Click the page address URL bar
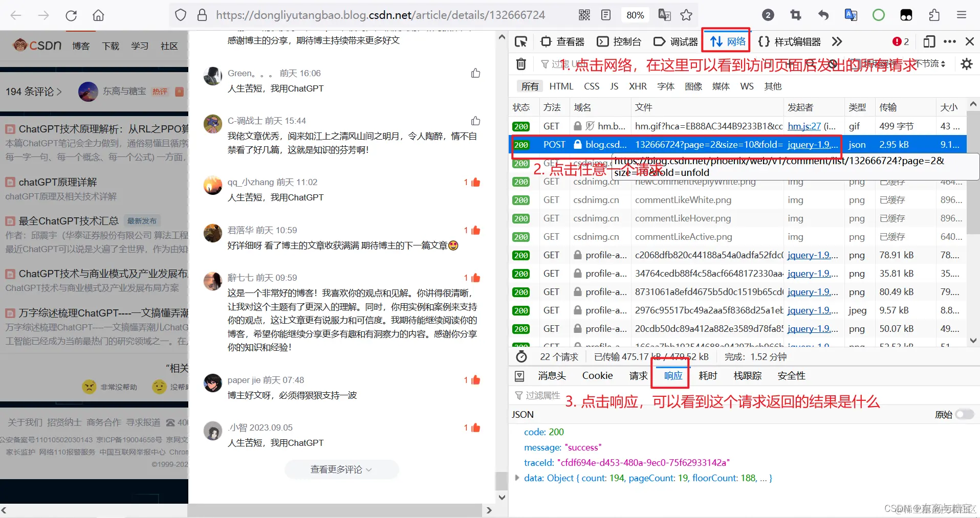980x518 pixels. [380, 15]
